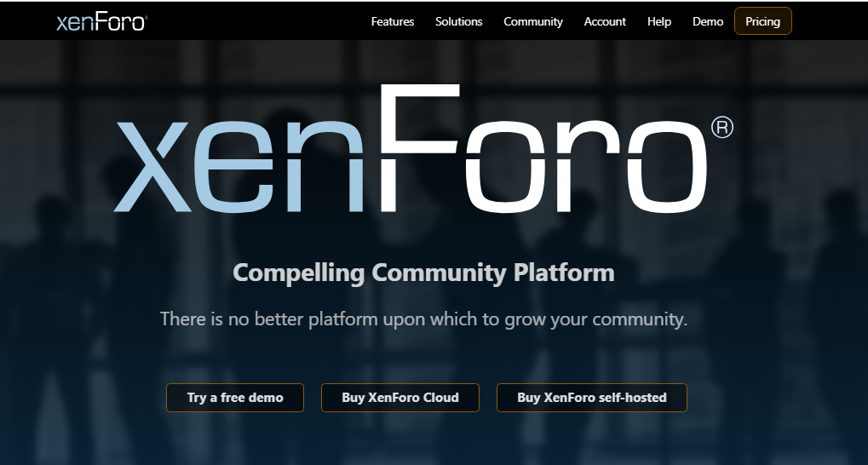Select Demo in the navigation bar
Viewport: 868px width, 465px height.
coord(708,21)
